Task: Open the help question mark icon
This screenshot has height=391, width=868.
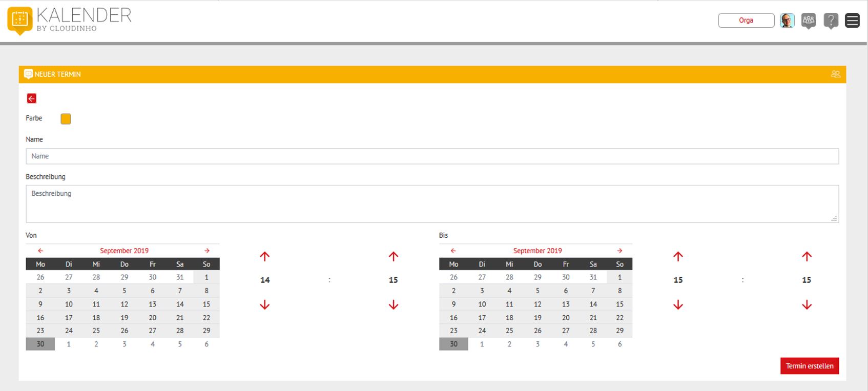Action: click(x=831, y=21)
